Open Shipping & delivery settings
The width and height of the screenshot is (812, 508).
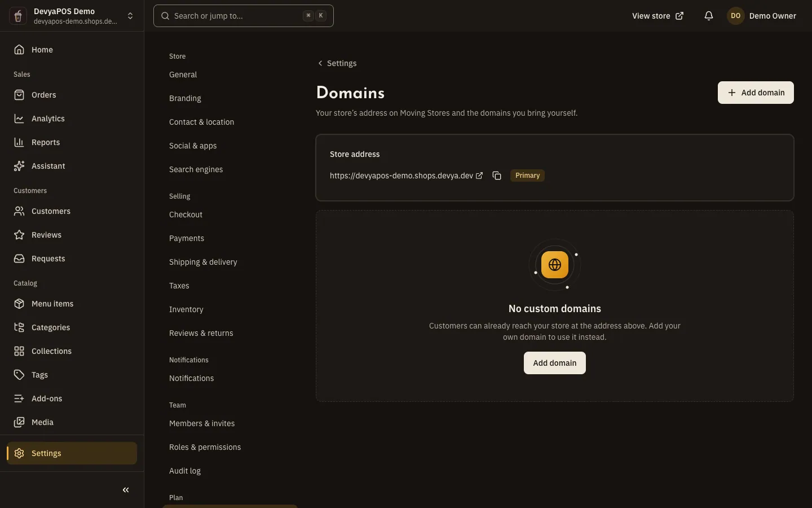click(x=203, y=262)
